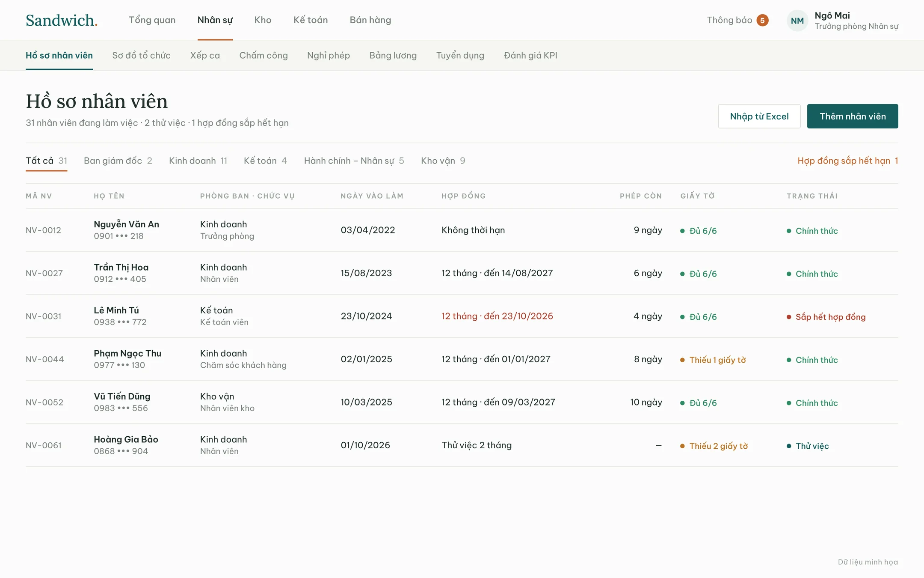The height and width of the screenshot is (578, 924).
Task: Go to the Nghỉ phép tab
Action: (x=329, y=55)
